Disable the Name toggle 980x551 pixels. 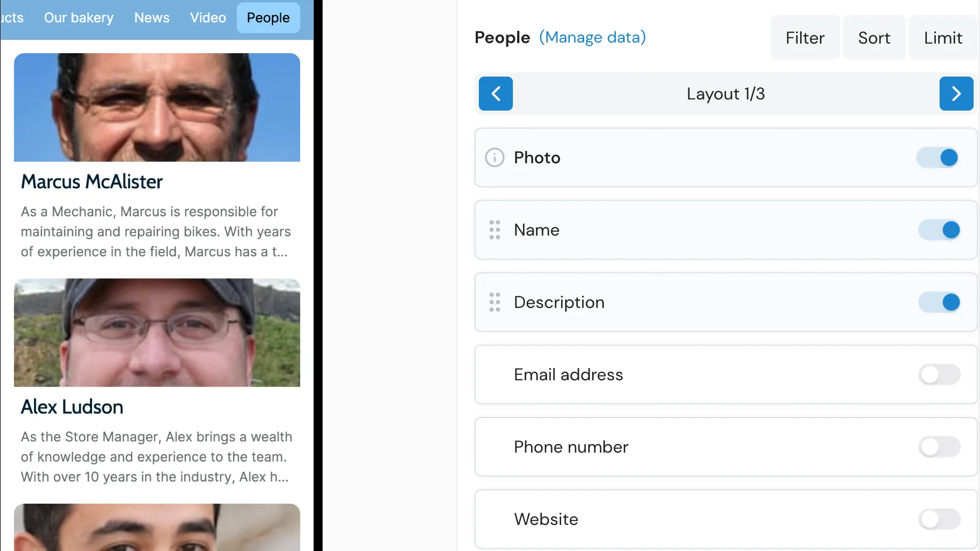(939, 230)
